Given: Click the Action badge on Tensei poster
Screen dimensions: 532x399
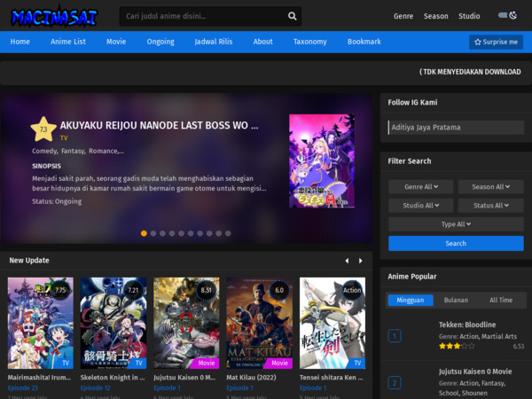Looking at the screenshot, I should click(352, 291).
